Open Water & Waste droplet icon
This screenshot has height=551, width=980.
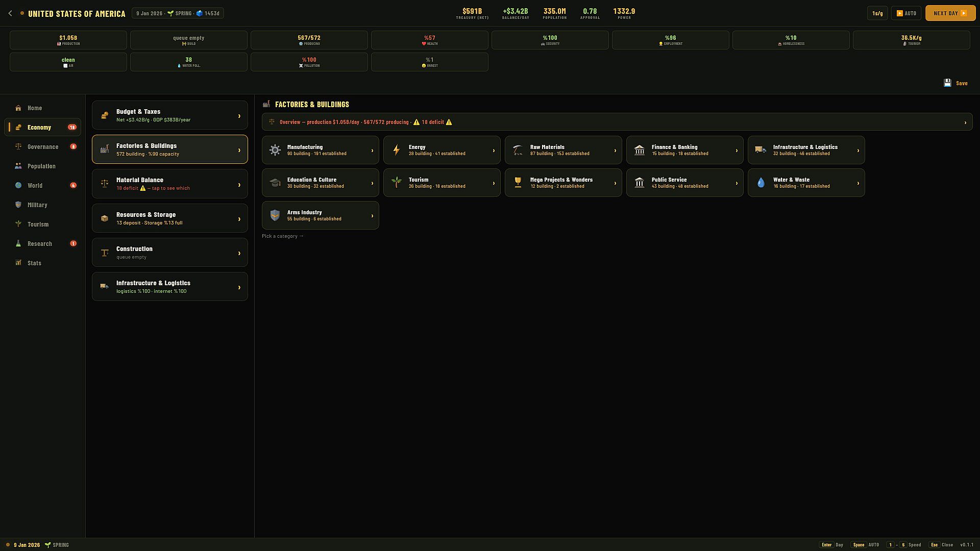point(761,183)
